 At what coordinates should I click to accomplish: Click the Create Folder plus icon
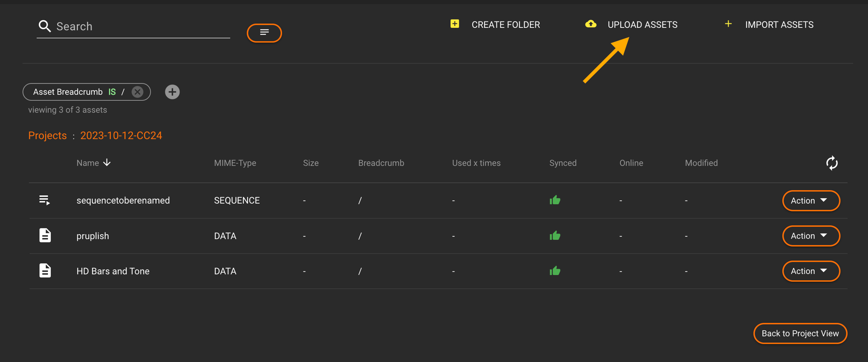pos(455,24)
